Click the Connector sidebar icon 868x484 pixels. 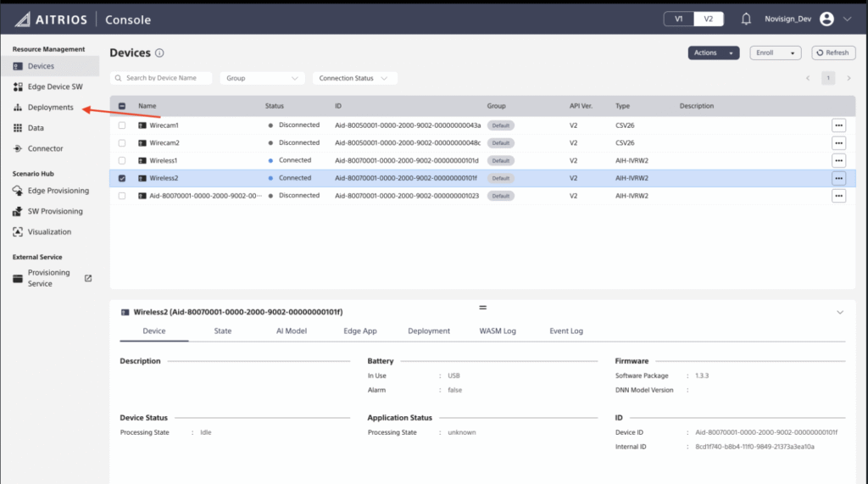point(18,148)
